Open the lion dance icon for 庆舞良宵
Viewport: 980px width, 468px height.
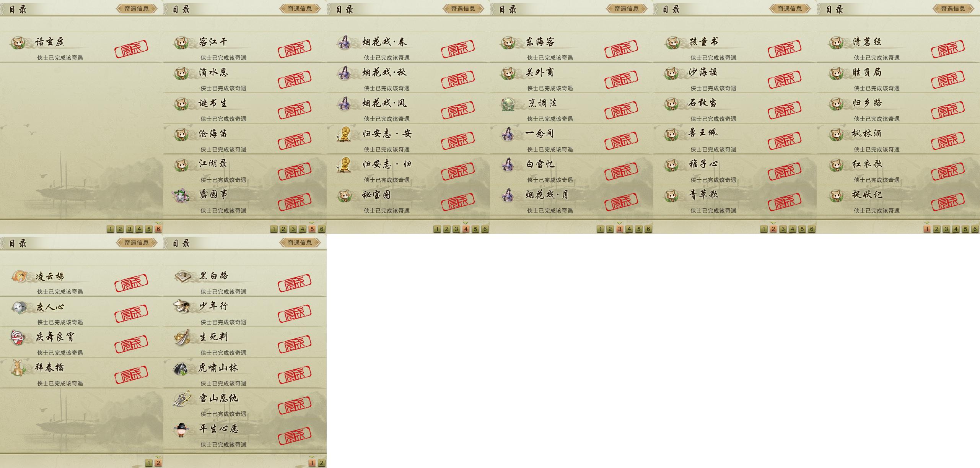[18, 337]
